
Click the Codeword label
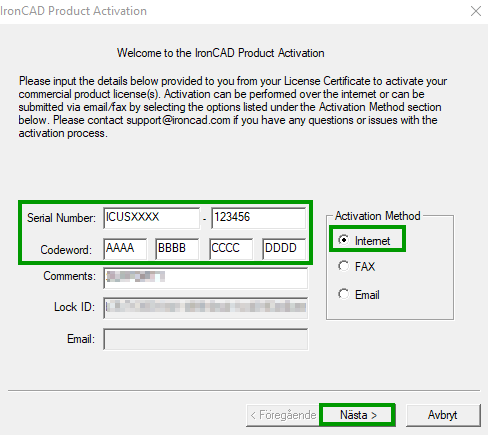pos(66,250)
